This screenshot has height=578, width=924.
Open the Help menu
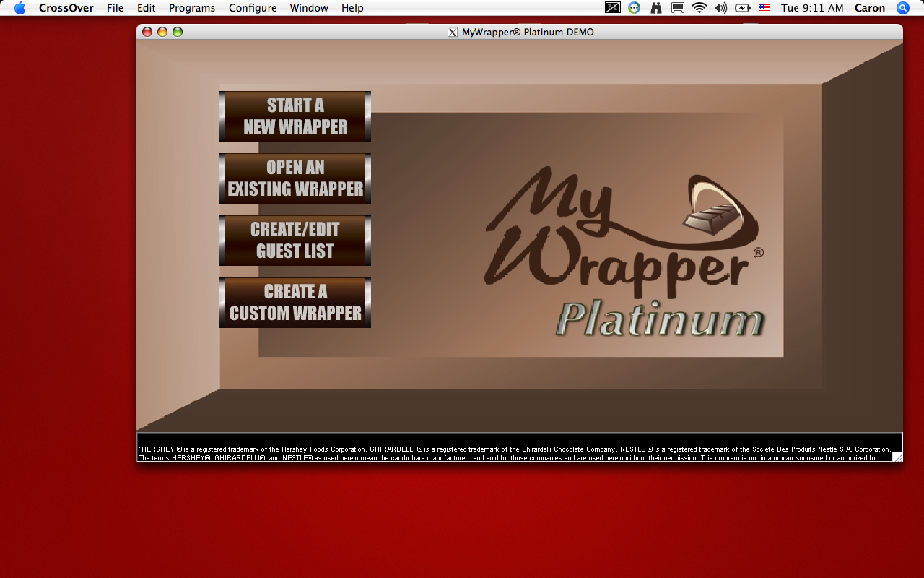(x=352, y=8)
